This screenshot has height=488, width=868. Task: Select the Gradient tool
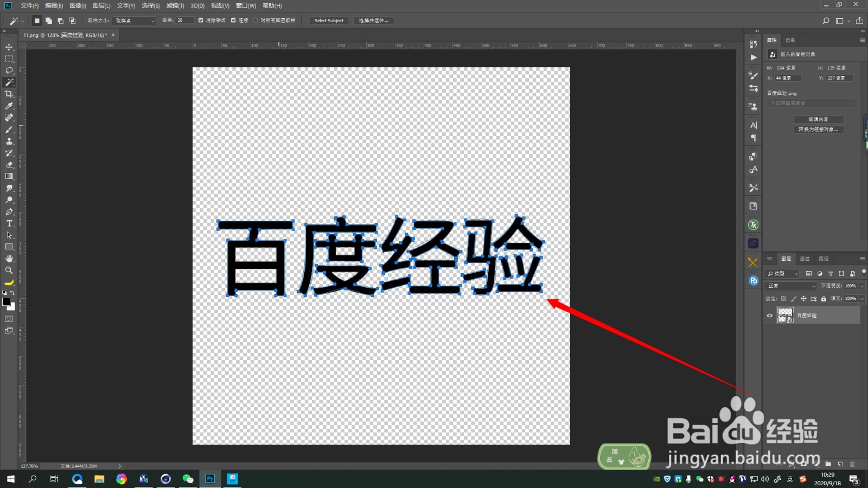tap(9, 176)
